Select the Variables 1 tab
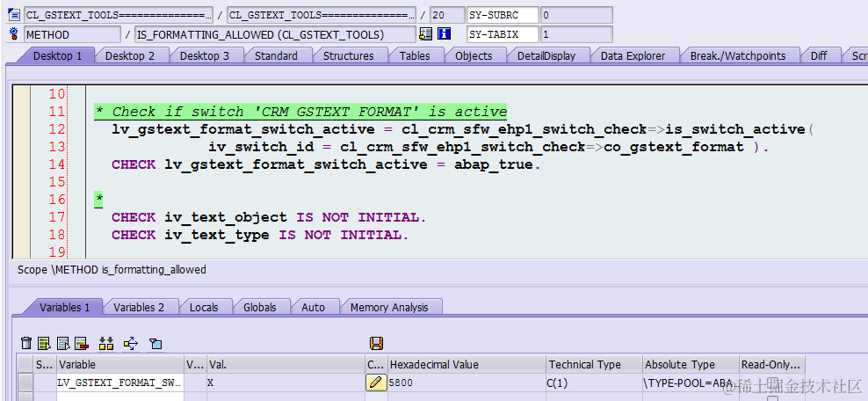Screen dimensions: 868x401 pos(64,307)
